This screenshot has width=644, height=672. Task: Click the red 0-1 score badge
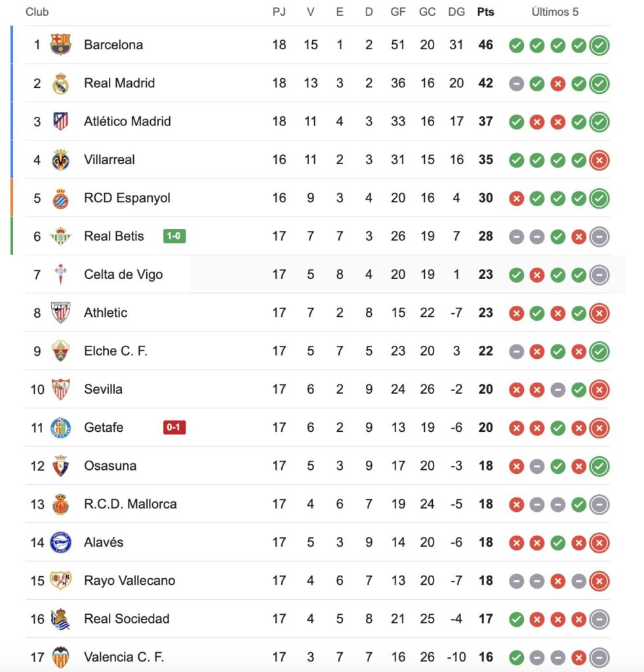click(174, 428)
